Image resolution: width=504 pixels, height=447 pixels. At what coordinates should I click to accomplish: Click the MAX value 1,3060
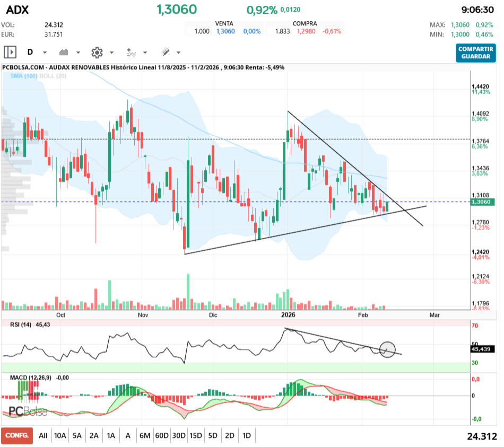(x=460, y=25)
